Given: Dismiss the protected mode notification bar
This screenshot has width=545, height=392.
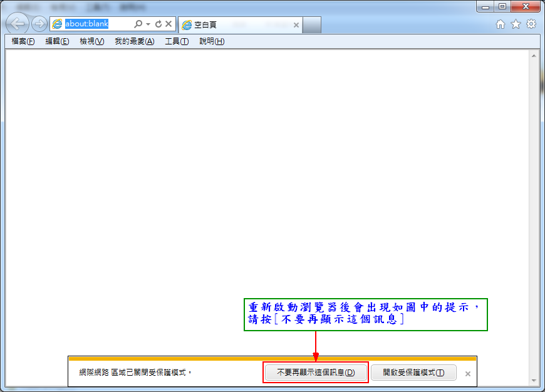Looking at the screenshot, I should 467,374.
